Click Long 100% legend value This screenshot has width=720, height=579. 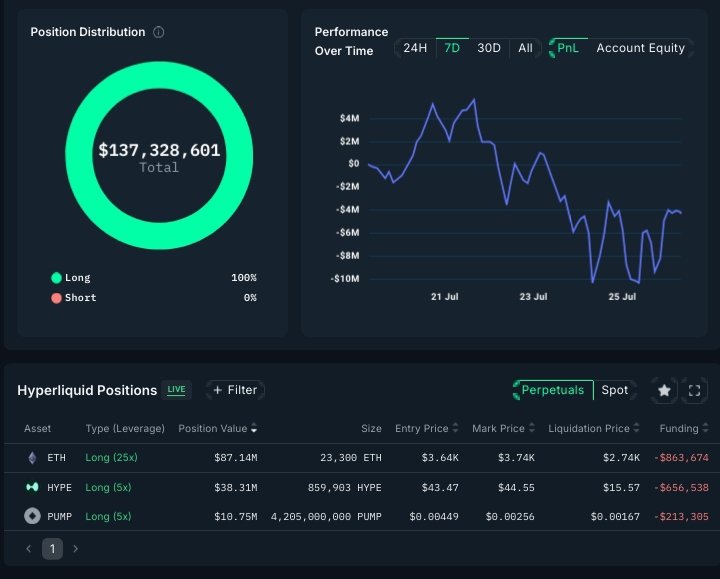tap(244, 278)
